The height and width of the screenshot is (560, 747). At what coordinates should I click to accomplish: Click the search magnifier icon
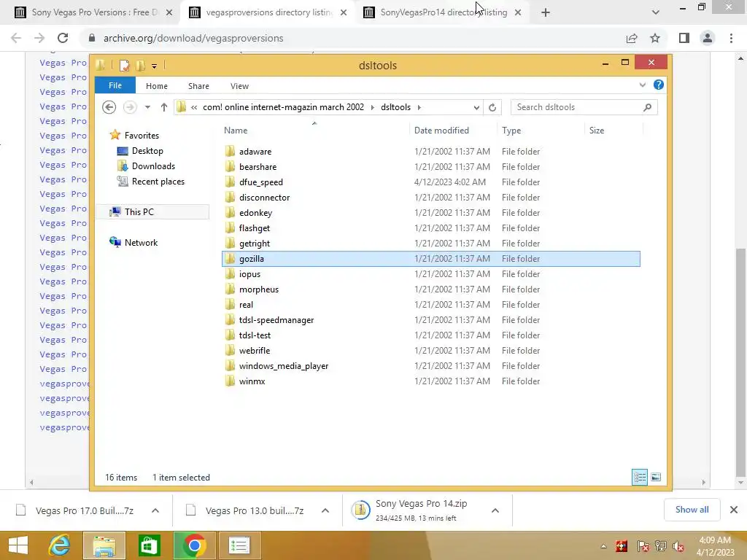coord(648,107)
